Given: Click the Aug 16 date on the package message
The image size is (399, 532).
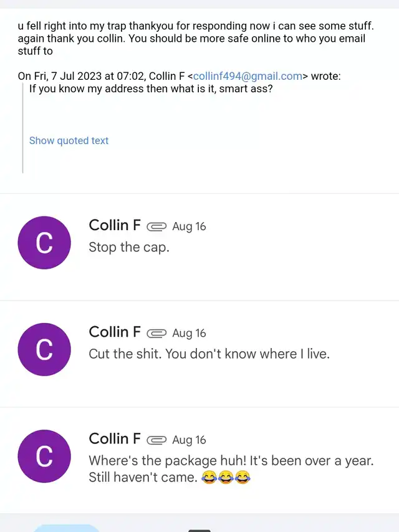Looking at the screenshot, I should pos(189,440).
